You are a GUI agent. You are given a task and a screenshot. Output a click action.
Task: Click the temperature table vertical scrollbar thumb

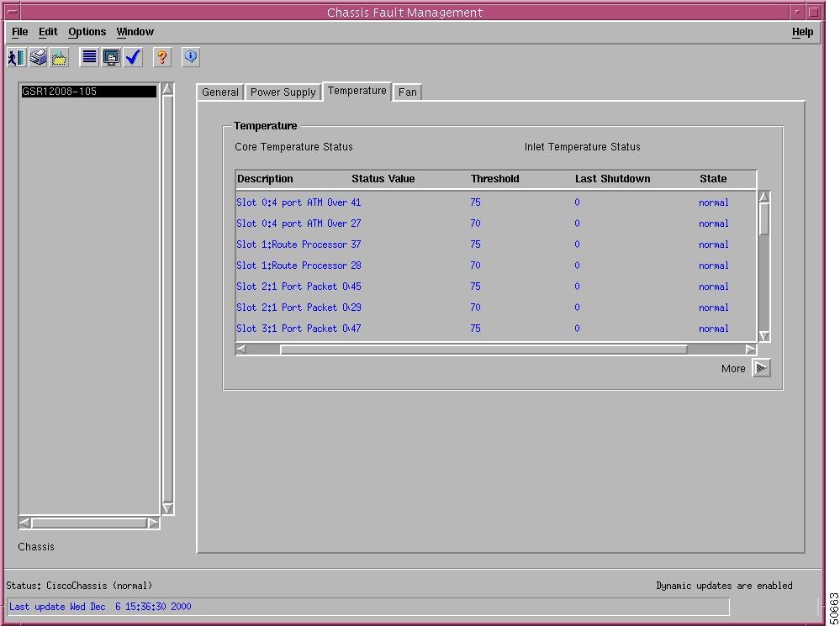764,219
